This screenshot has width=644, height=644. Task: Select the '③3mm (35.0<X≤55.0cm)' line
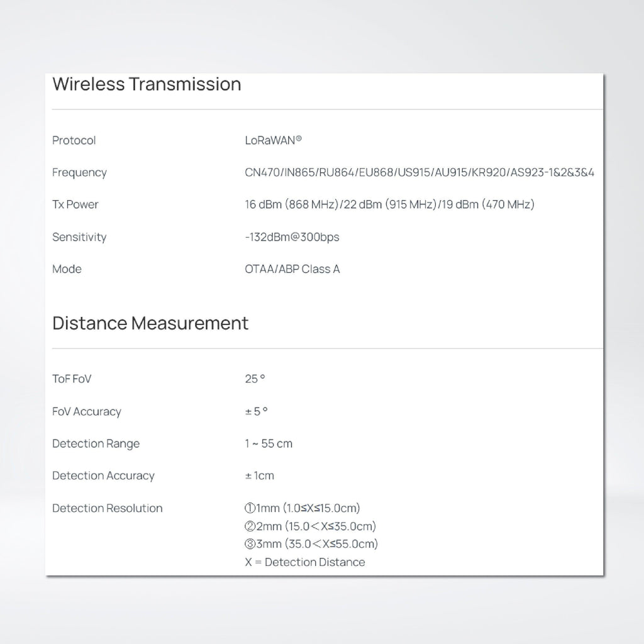point(311,544)
